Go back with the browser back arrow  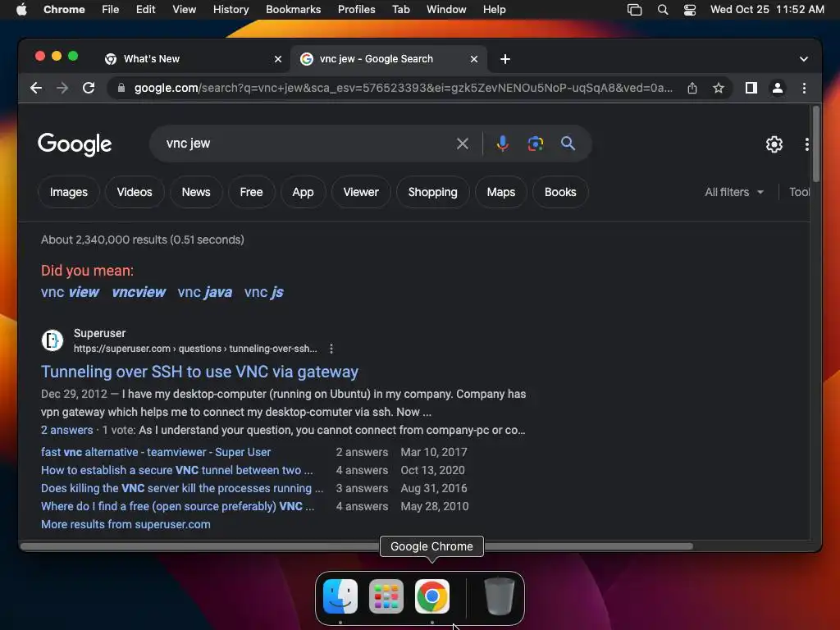(36, 88)
